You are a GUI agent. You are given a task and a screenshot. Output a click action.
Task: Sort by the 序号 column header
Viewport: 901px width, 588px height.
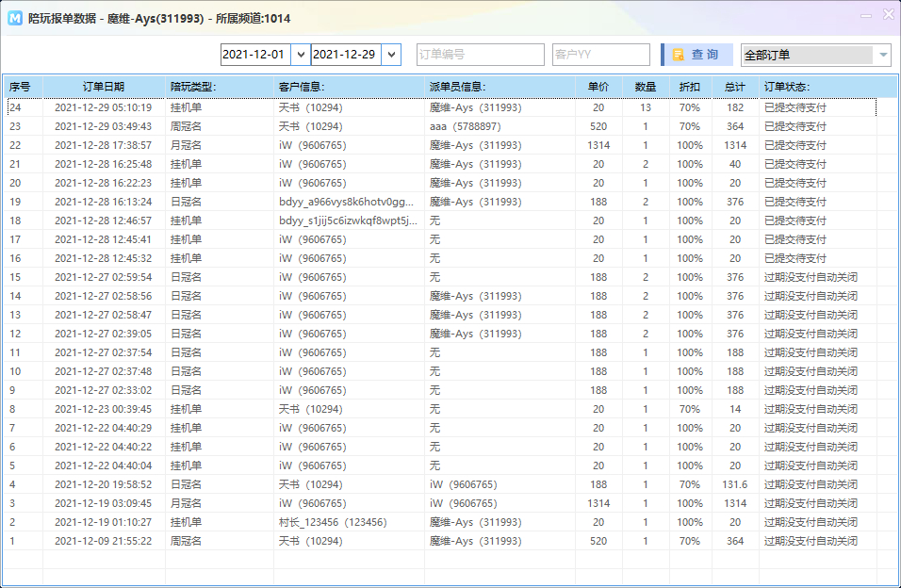[23, 87]
